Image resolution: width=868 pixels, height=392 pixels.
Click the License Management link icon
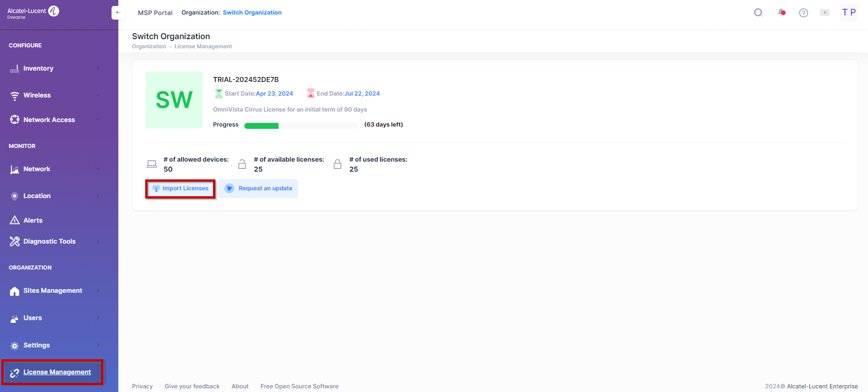15,372
